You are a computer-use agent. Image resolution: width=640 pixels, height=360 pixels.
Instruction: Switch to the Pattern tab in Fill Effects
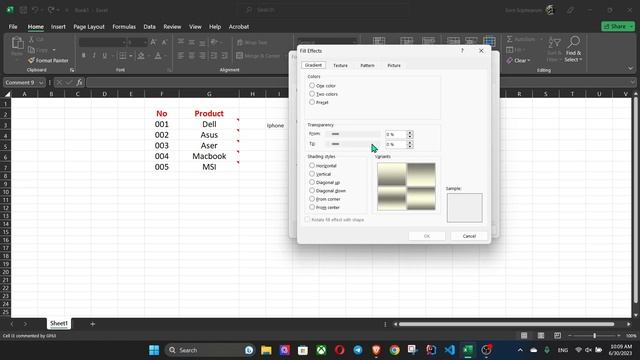(x=367, y=65)
